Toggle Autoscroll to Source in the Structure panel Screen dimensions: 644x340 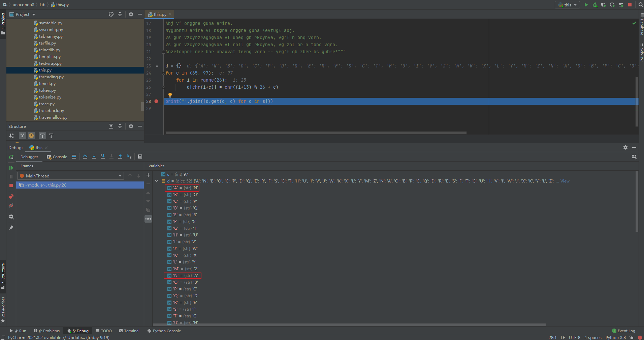click(42, 136)
